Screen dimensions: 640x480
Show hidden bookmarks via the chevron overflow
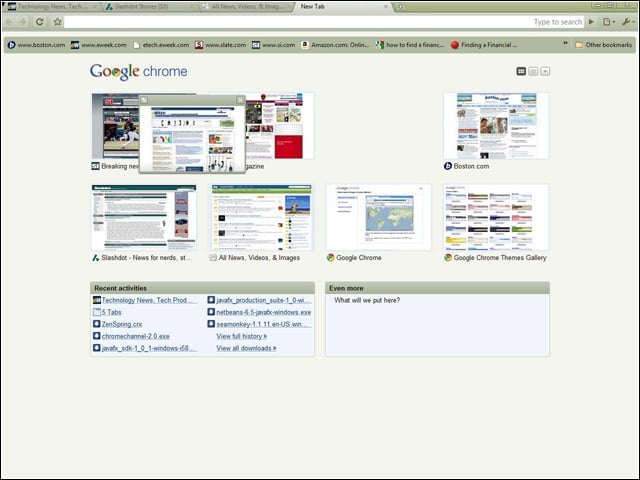[x=565, y=43]
